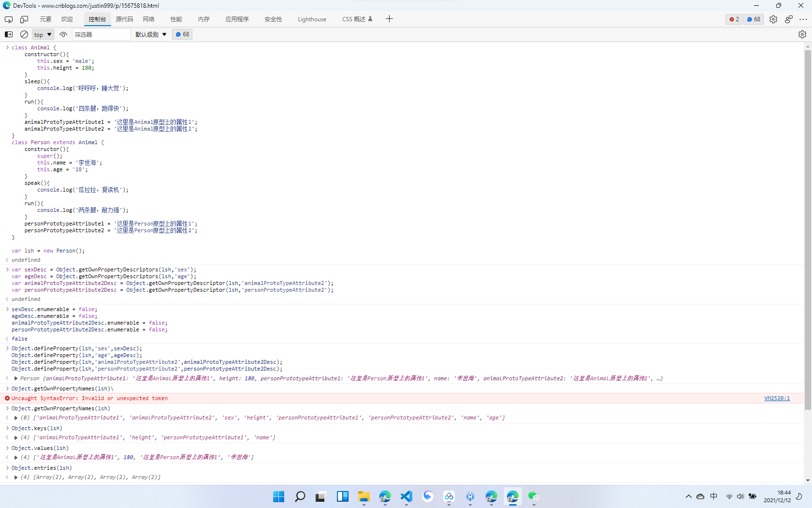Open the 网络 tab
The image size is (812, 508).
(x=148, y=19)
